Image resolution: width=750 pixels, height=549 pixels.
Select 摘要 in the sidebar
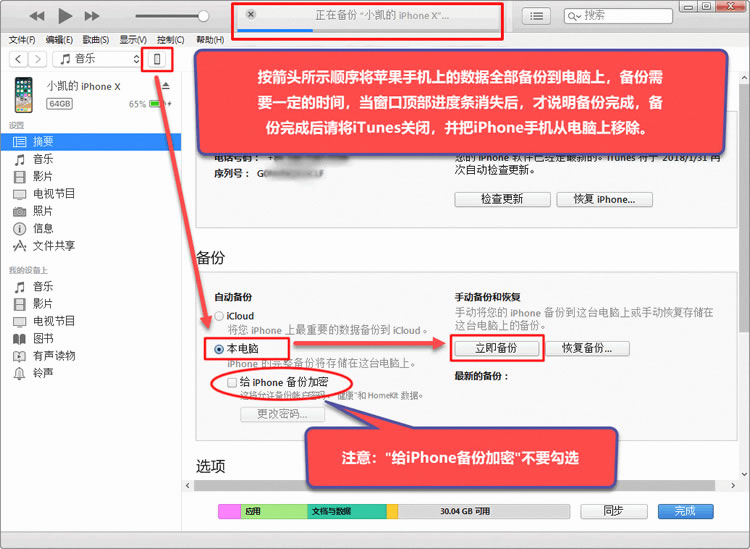click(x=91, y=142)
